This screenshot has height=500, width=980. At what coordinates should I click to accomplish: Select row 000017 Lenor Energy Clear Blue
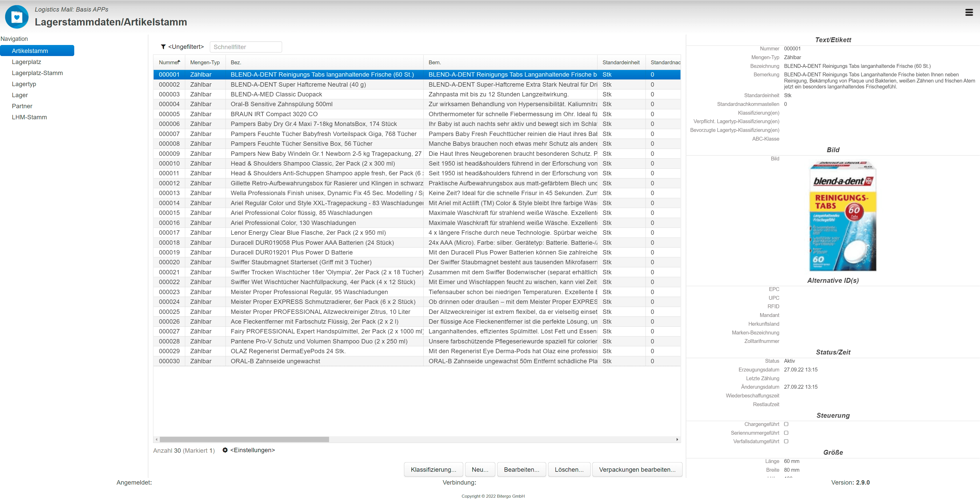tap(417, 233)
